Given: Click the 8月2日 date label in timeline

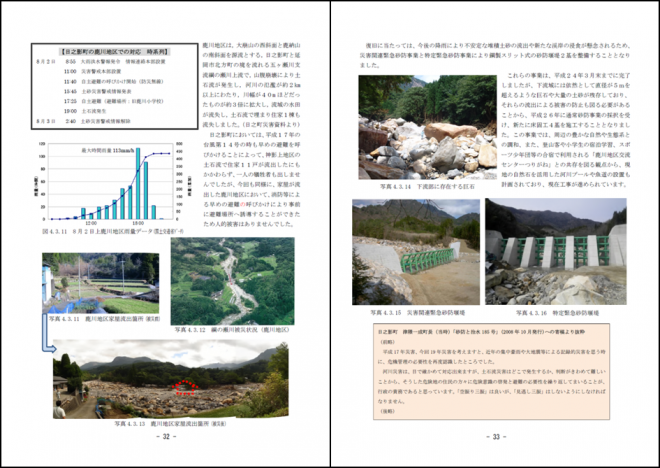Looking at the screenshot, I should pyautogui.click(x=46, y=61).
